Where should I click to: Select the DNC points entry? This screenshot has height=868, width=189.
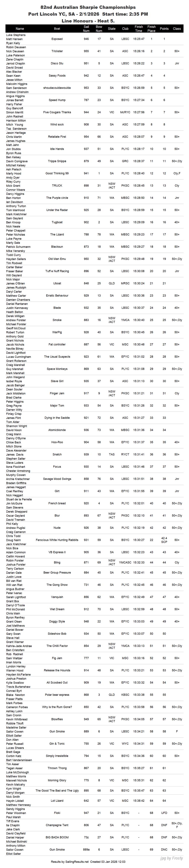[x=164, y=850]
